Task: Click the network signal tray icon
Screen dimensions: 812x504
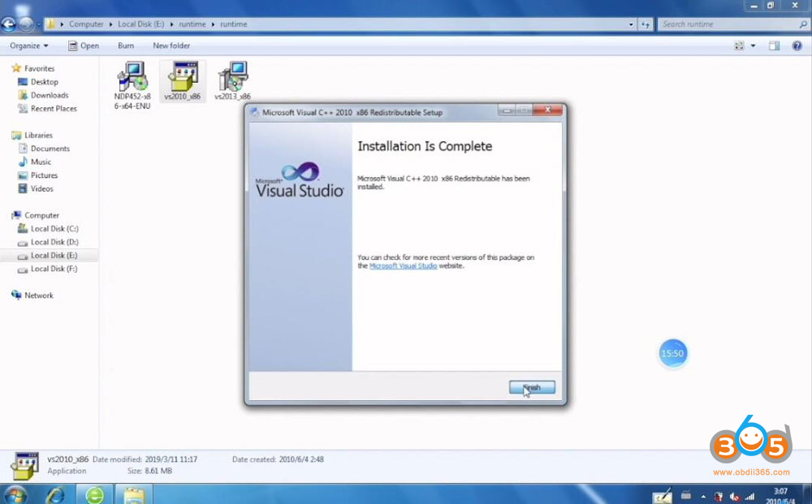Action: pyautogui.click(x=749, y=498)
